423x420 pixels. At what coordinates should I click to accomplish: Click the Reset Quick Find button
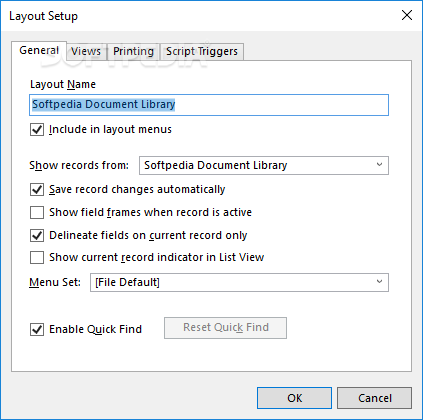pos(225,328)
